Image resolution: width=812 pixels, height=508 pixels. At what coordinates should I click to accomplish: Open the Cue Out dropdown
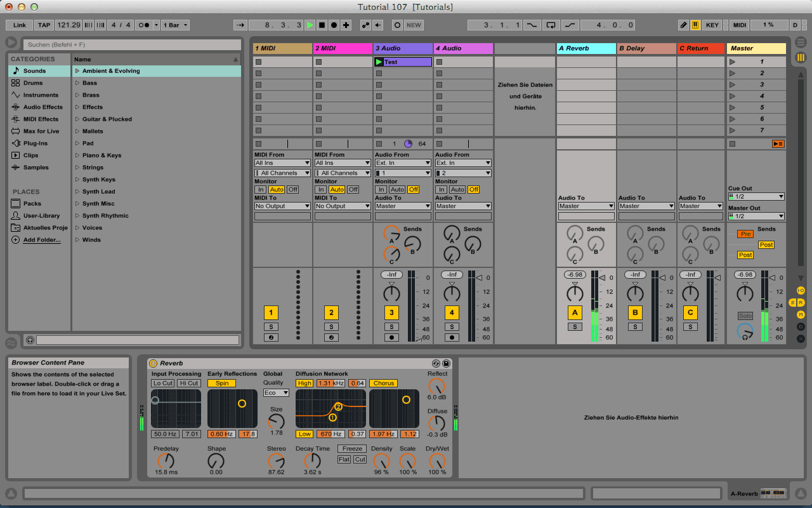[x=756, y=197]
